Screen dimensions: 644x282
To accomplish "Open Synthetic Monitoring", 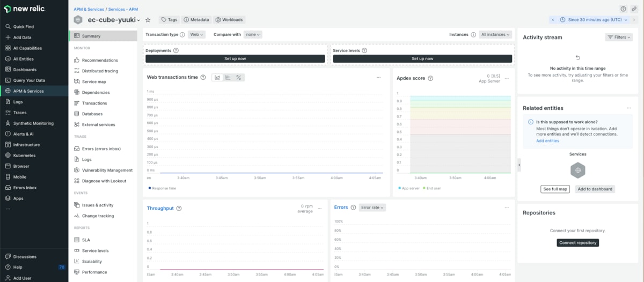I will coord(33,123).
